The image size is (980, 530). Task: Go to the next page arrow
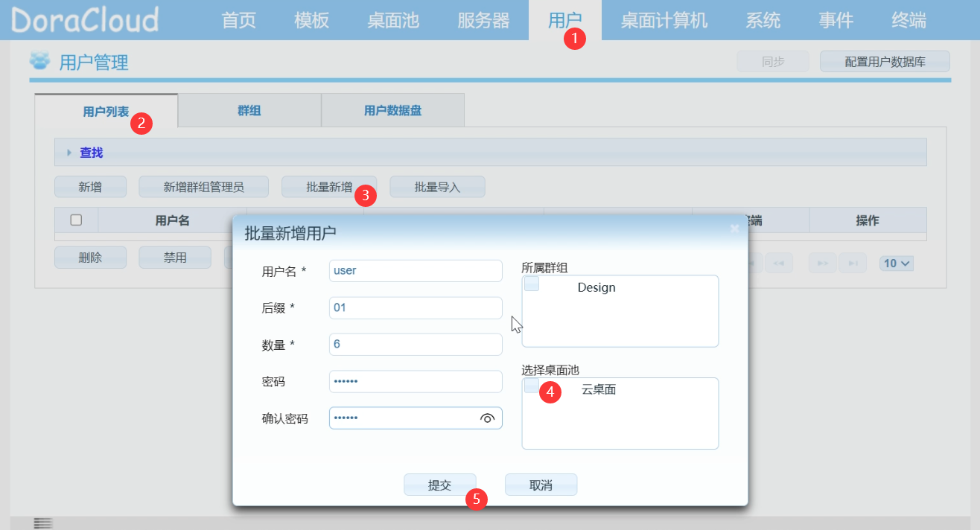[x=823, y=264]
